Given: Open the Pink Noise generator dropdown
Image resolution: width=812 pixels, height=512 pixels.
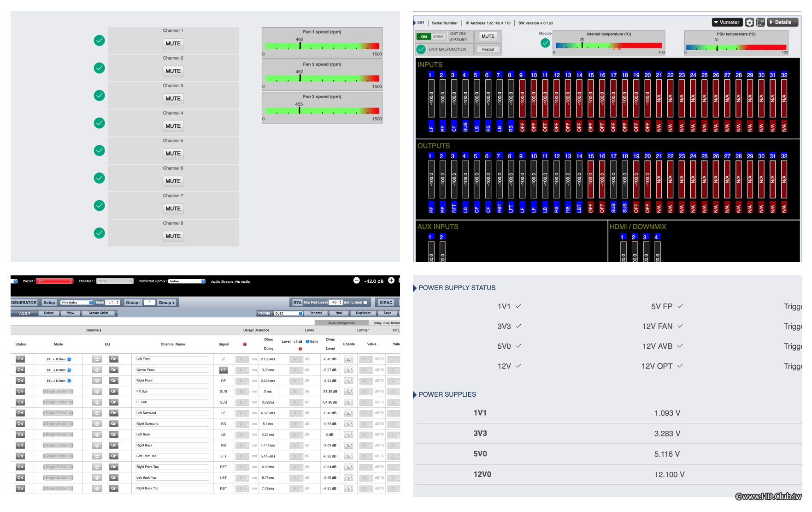Looking at the screenshot, I should [x=77, y=303].
